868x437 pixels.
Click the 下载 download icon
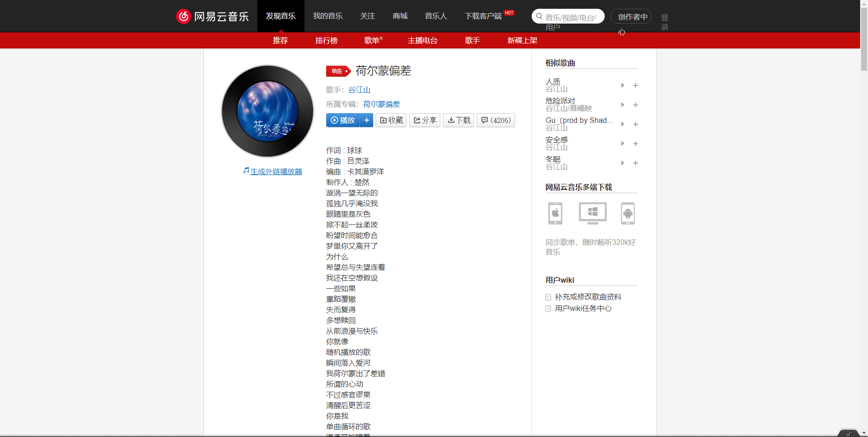[x=458, y=120]
